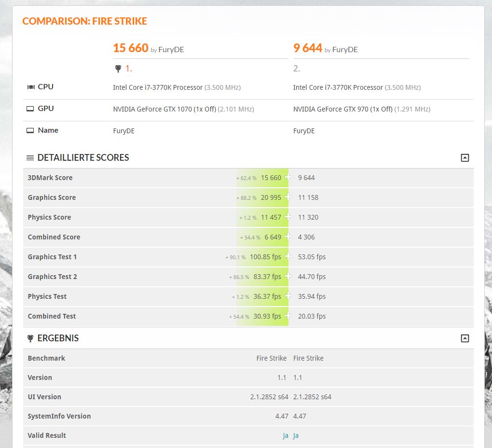
Task: Open FuryDE profile beside 15 660
Action: 171,50
